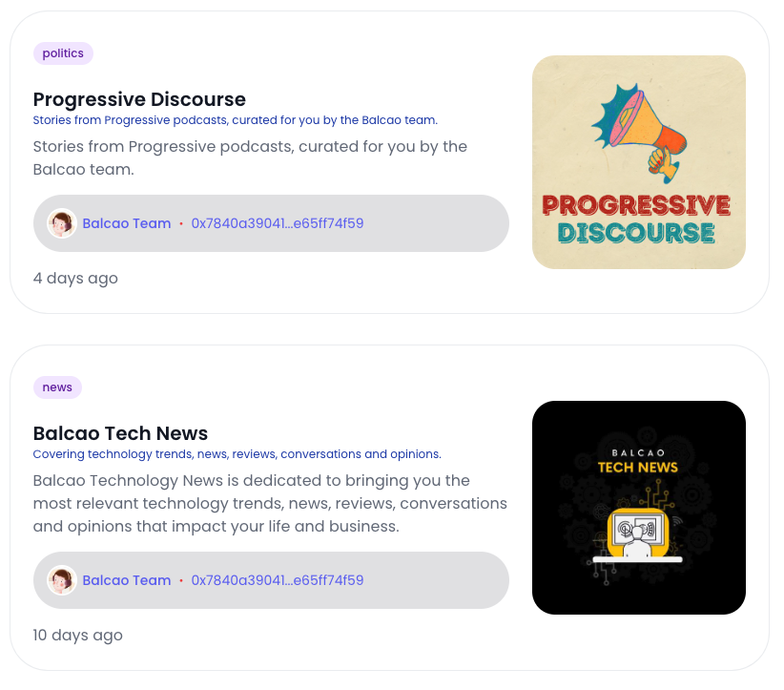Viewport: 784px width, 690px height.
Task: Click wallet address in Tech News card
Action: pyautogui.click(x=278, y=580)
